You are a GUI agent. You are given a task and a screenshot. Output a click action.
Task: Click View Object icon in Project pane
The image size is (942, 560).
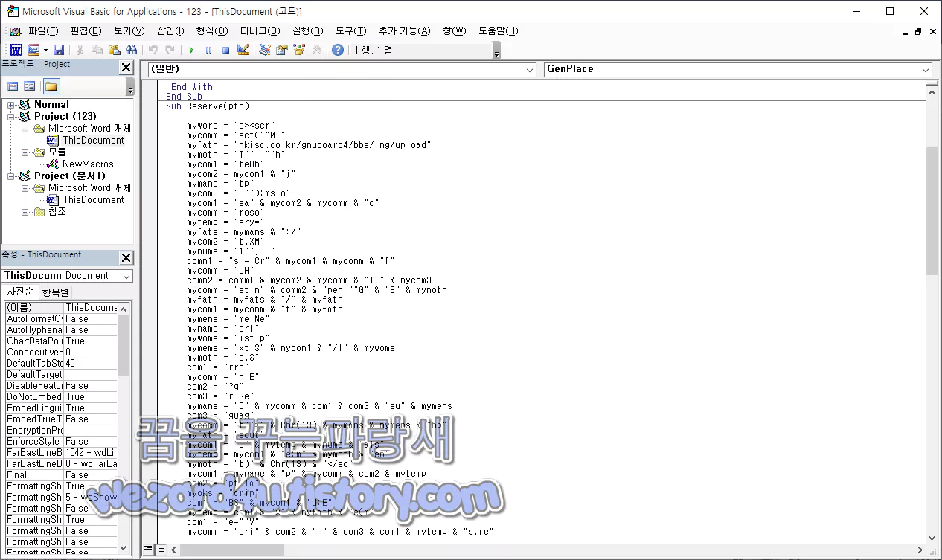click(30, 86)
